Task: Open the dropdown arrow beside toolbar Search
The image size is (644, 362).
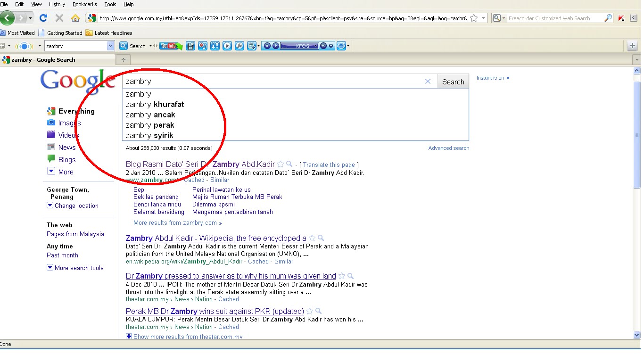Action: click(151, 46)
